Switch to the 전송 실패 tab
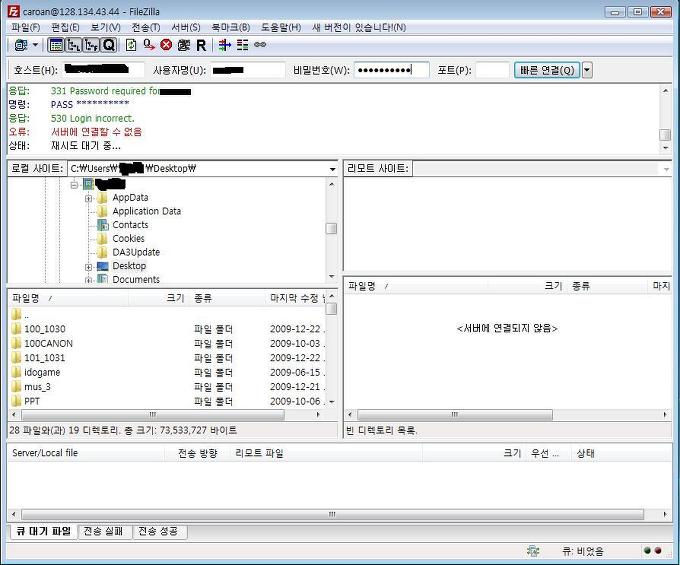The height and width of the screenshot is (565, 680). [103, 531]
